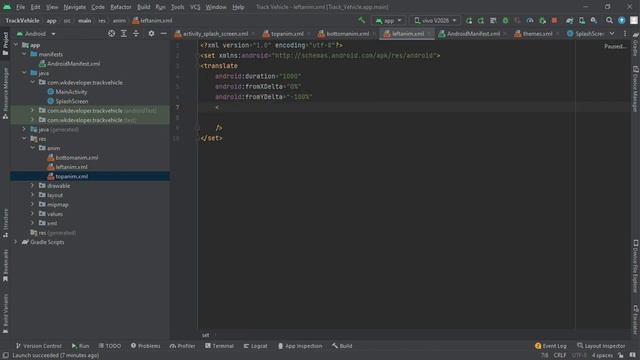Toggle Resource Manager in left sidebar
The image size is (640, 360).
(x=5, y=93)
